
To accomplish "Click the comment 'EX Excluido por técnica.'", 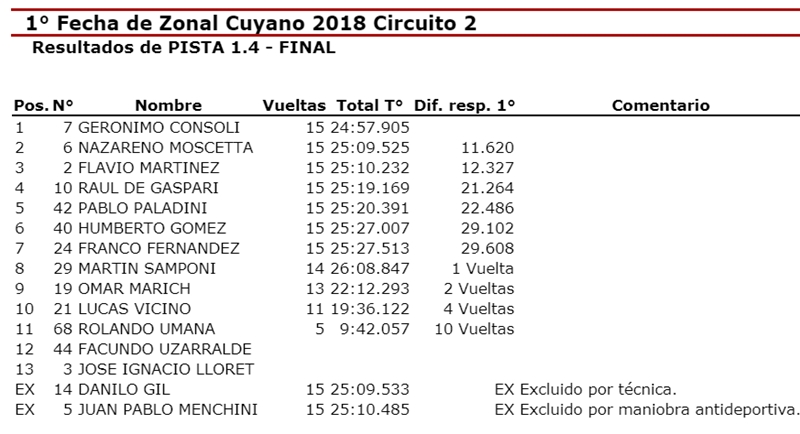I will pyautogui.click(x=587, y=388).
